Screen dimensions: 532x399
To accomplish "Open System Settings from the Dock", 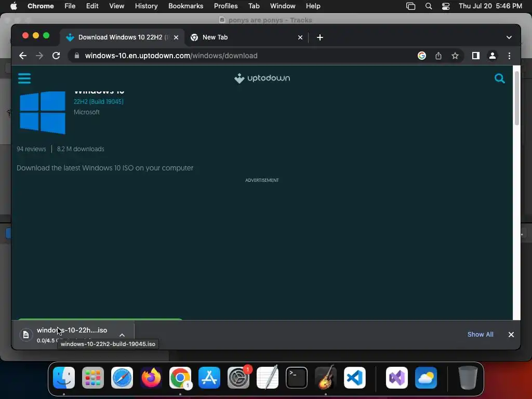I will [x=238, y=378].
